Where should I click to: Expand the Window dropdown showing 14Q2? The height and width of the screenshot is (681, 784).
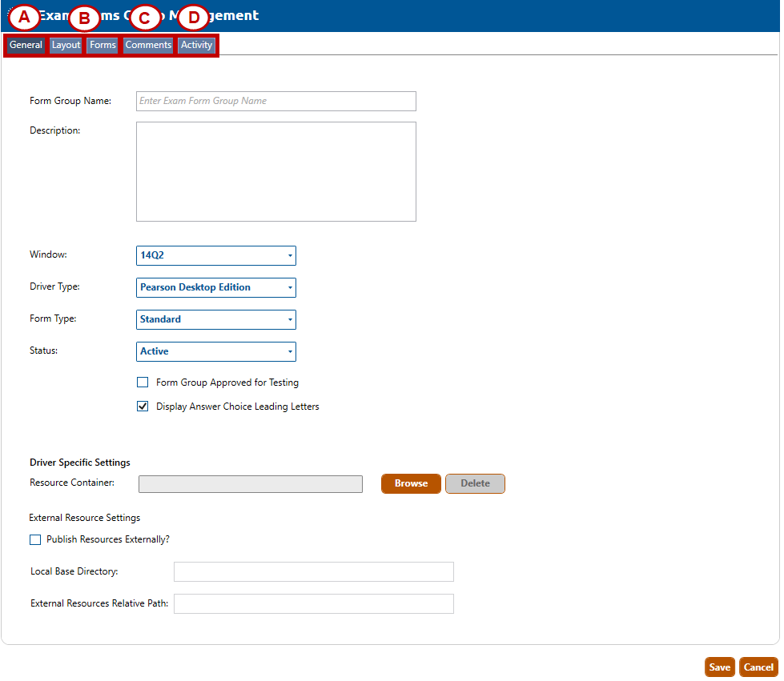[216, 255]
